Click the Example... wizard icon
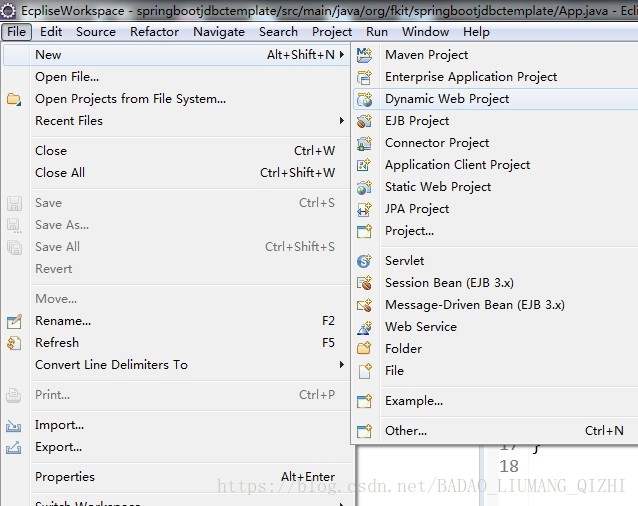638x506 pixels. [364, 401]
